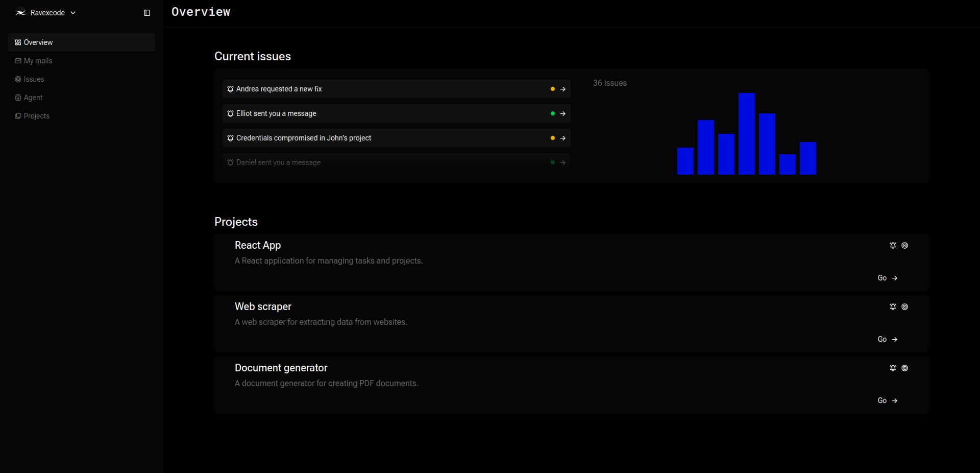Go to Issues in the sidebar
Image resolution: width=980 pixels, height=473 pixels.
(82, 79)
